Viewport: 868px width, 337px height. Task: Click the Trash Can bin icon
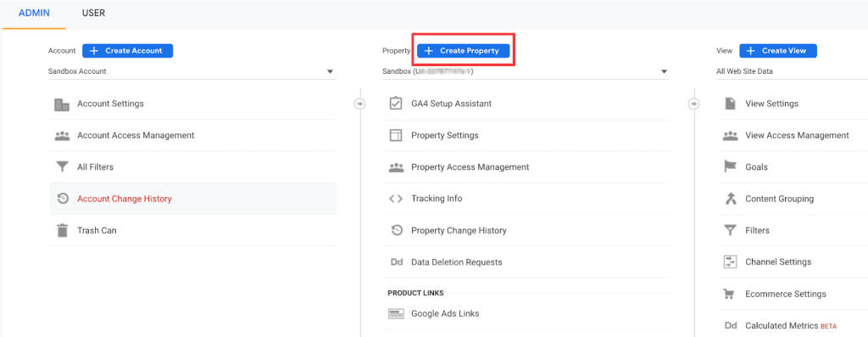(63, 230)
